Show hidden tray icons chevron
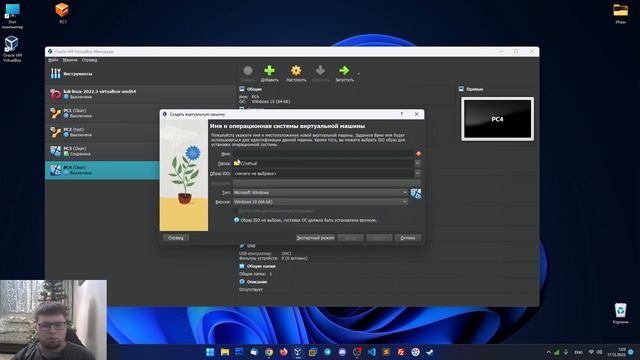Screen dimensions: 640x360 coord(548,352)
